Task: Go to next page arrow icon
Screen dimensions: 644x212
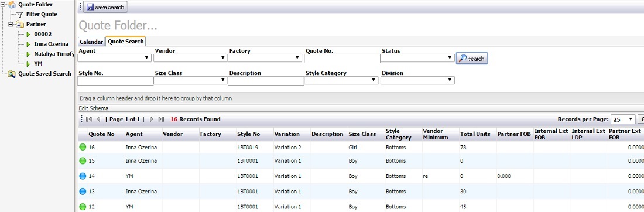Action: click(152, 119)
